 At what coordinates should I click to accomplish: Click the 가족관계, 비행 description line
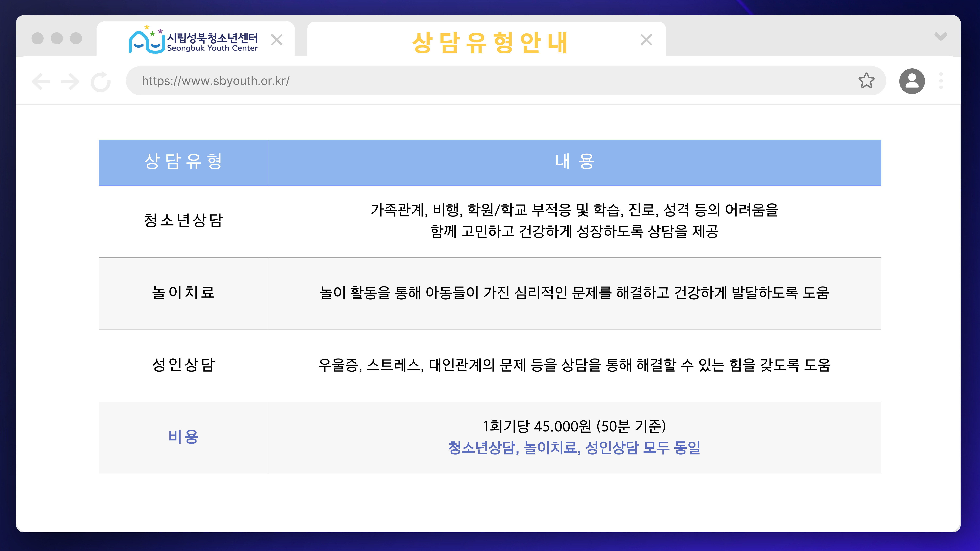[x=574, y=210]
